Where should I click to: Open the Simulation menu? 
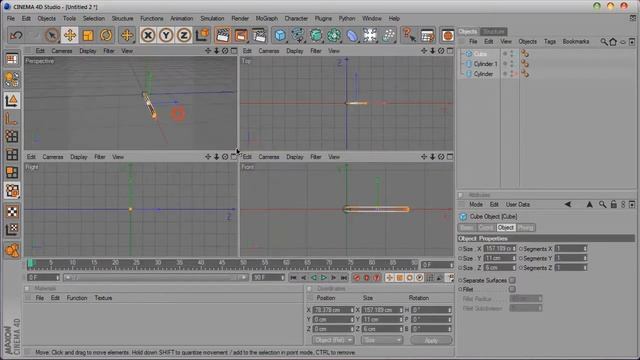(x=212, y=18)
